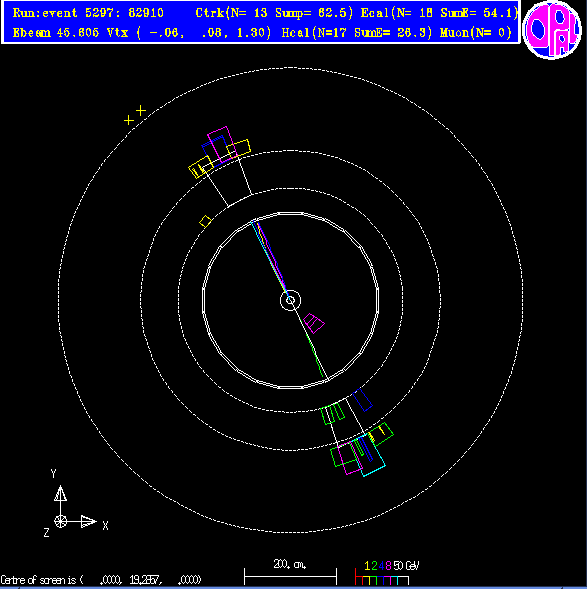This screenshot has height=589, width=587.
Task: Pick the small yellow diamond calorimeter hit
Action: pos(205,222)
